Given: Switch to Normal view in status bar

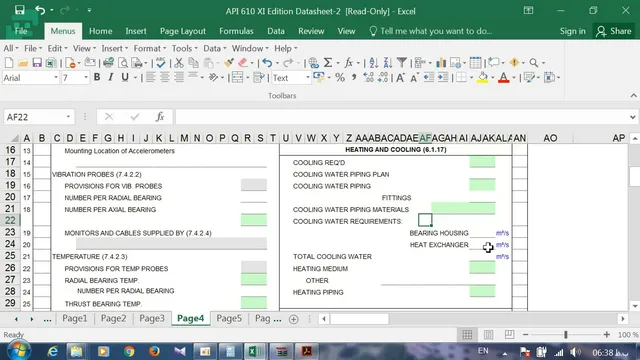Looking at the screenshot, I should click(467, 335).
